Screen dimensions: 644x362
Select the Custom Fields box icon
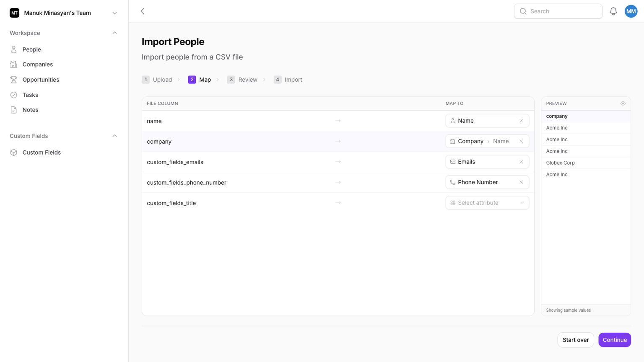click(14, 152)
